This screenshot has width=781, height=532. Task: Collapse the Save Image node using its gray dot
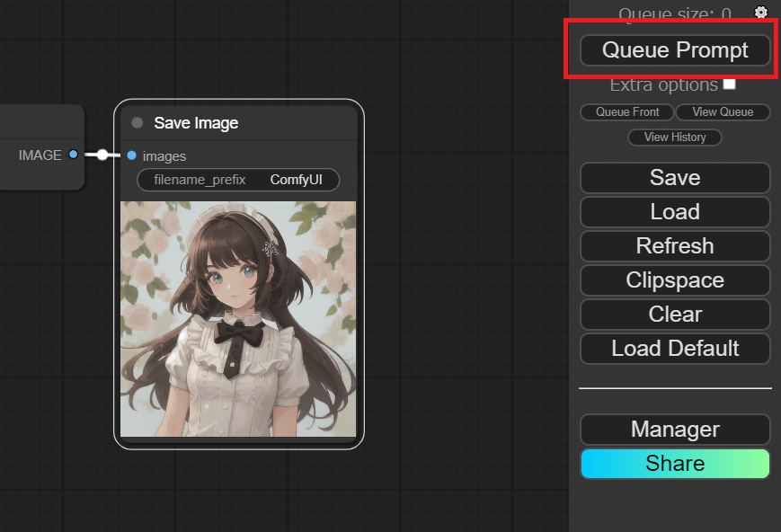click(138, 123)
